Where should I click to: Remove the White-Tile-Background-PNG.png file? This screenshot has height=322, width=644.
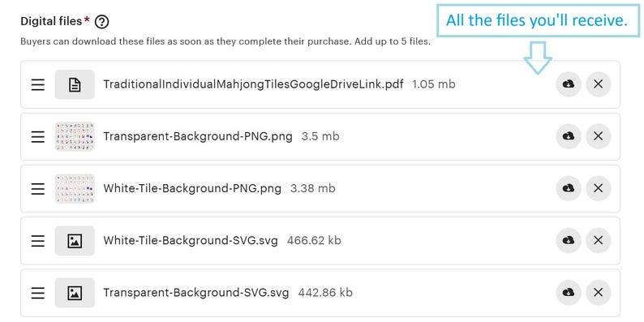pos(599,188)
